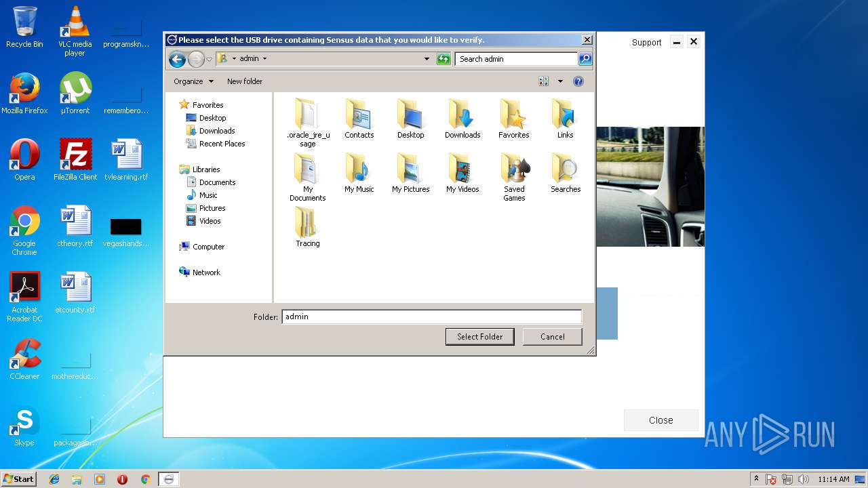868x488 pixels.
Task: Open VLC media player desktop shortcut
Action: pyautogui.click(x=75, y=31)
